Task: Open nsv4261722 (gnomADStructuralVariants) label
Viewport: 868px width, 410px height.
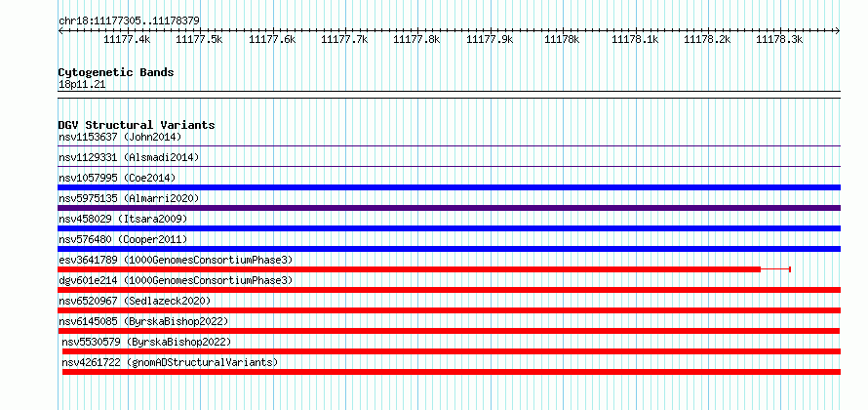Action: click(x=170, y=362)
